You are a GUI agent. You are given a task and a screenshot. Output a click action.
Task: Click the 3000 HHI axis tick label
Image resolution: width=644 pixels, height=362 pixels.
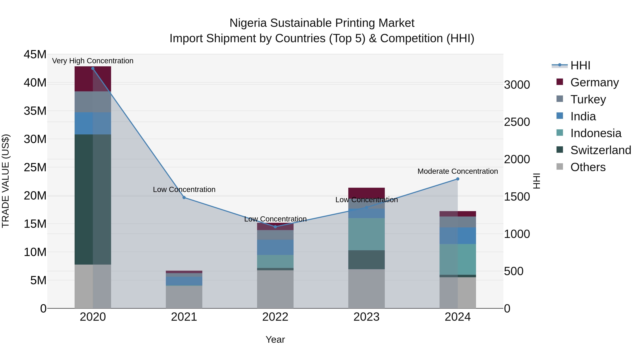[517, 85]
